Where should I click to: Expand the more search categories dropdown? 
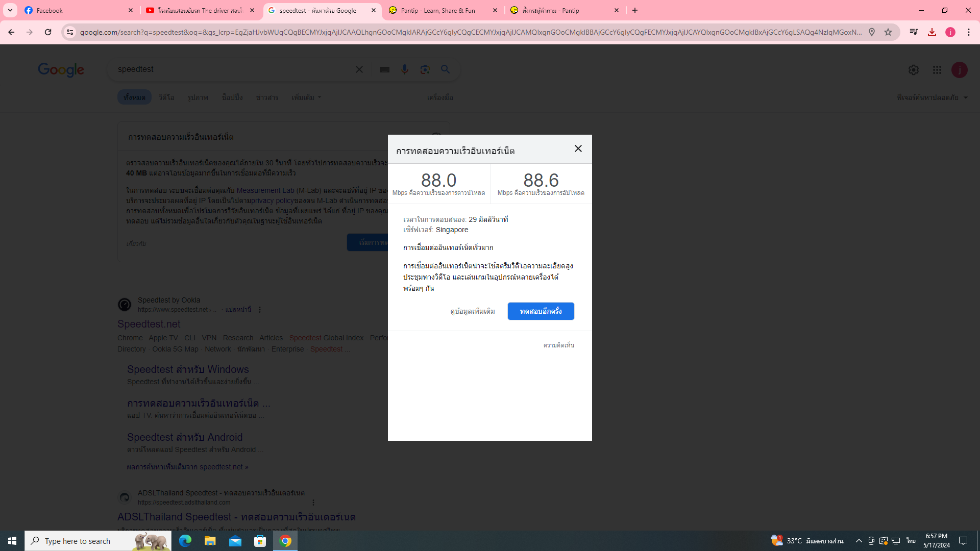306,97
